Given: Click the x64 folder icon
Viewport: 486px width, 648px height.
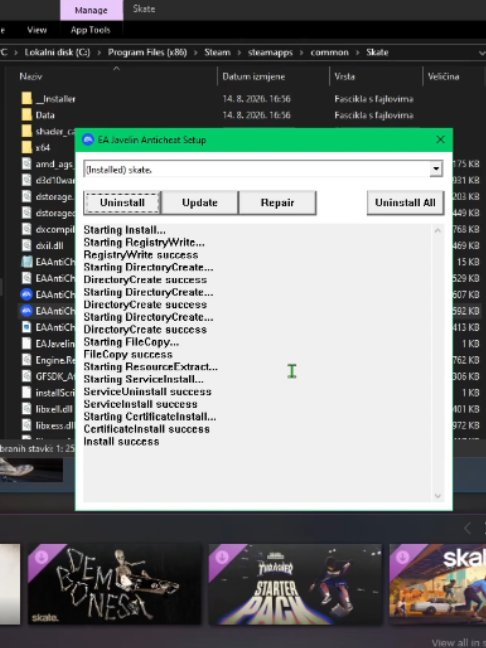Looking at the screenshot, I should (26, 148).
